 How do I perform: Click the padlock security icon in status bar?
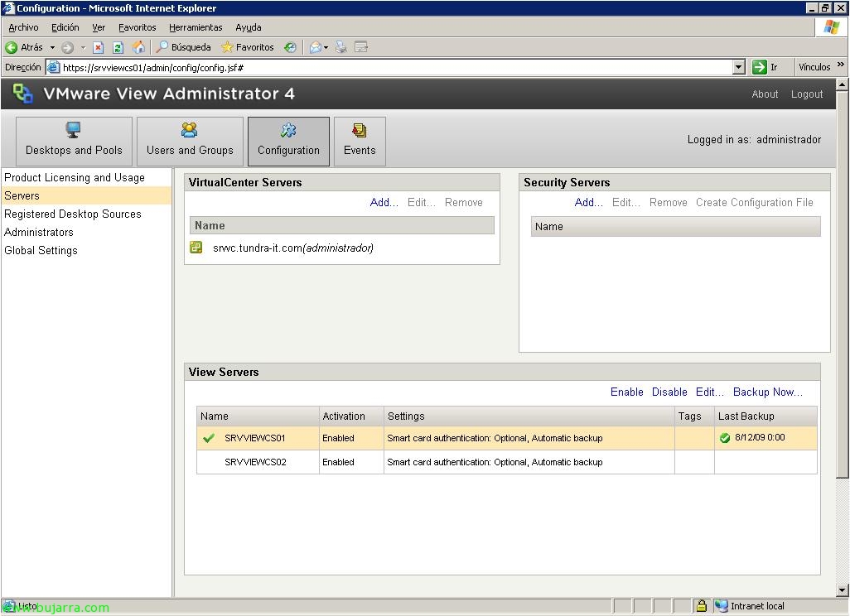pos(702,606)
